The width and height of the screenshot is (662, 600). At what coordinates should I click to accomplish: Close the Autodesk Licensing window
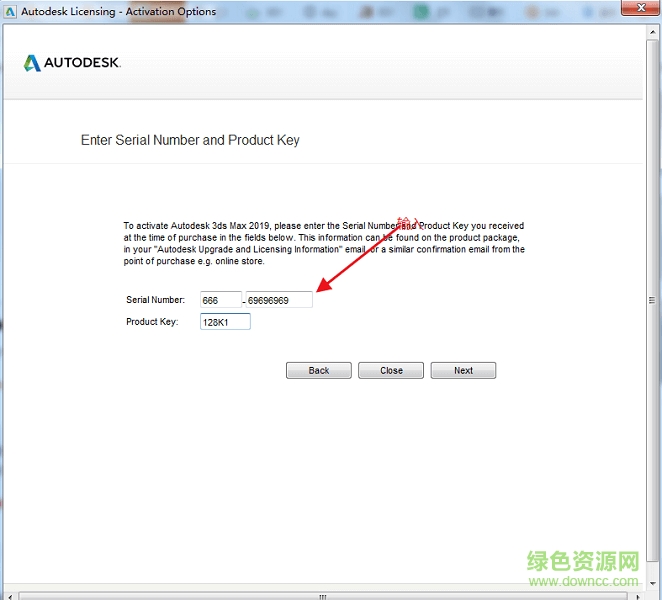(640, 8)
